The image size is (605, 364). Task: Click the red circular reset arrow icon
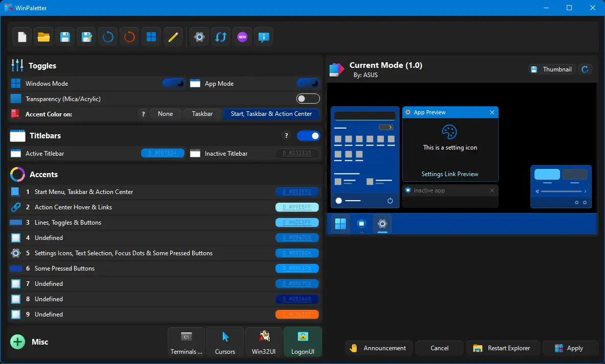[x=130, y=37]
